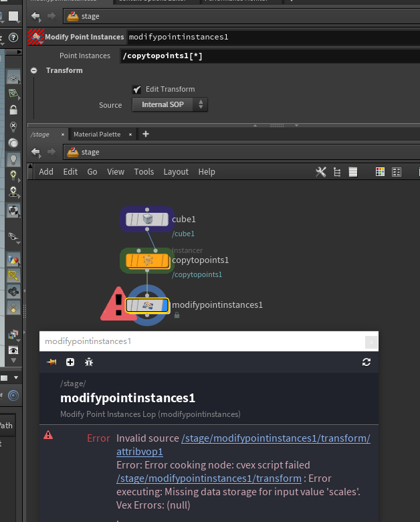Open the Add menu
The height and width of the screenshot is (522, 420).
pyautogui.click(x=46, y=172)
